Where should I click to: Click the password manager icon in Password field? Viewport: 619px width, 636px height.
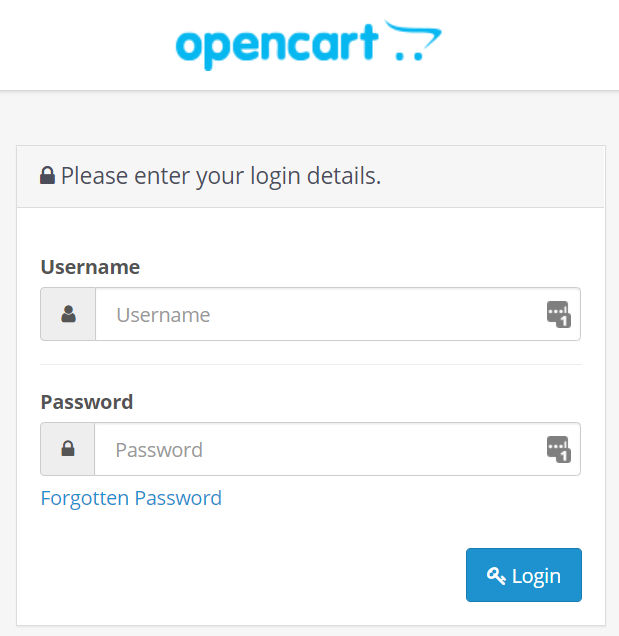point(557,448)
